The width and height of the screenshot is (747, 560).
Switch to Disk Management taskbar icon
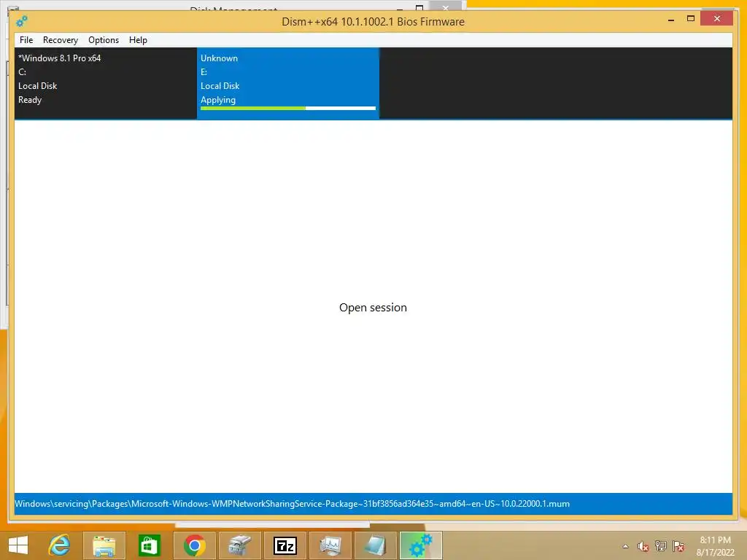pyautogui.click(x=239, y=545)
